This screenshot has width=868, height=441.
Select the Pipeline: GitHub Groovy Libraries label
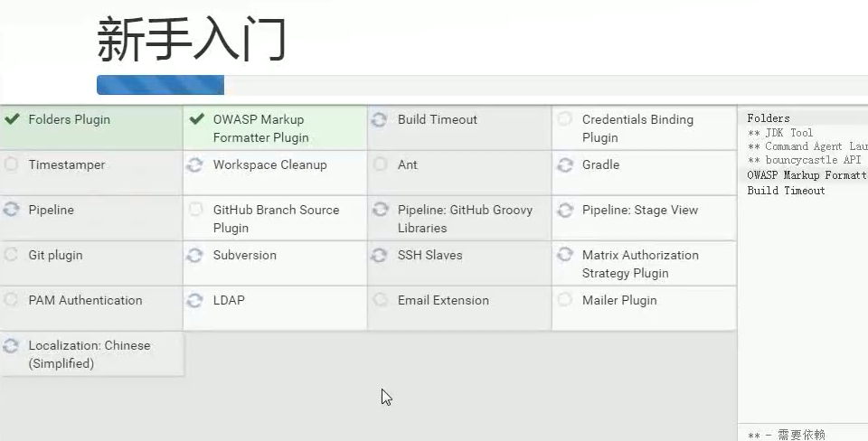point(465,219)
